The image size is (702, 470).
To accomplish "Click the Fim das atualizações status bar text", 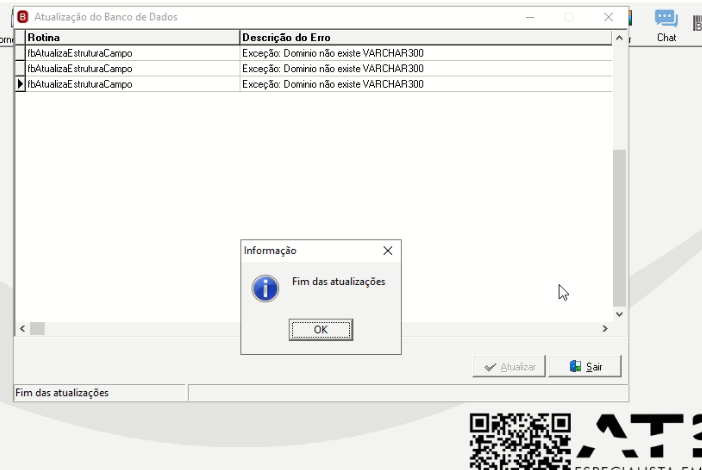I will 62,393.
